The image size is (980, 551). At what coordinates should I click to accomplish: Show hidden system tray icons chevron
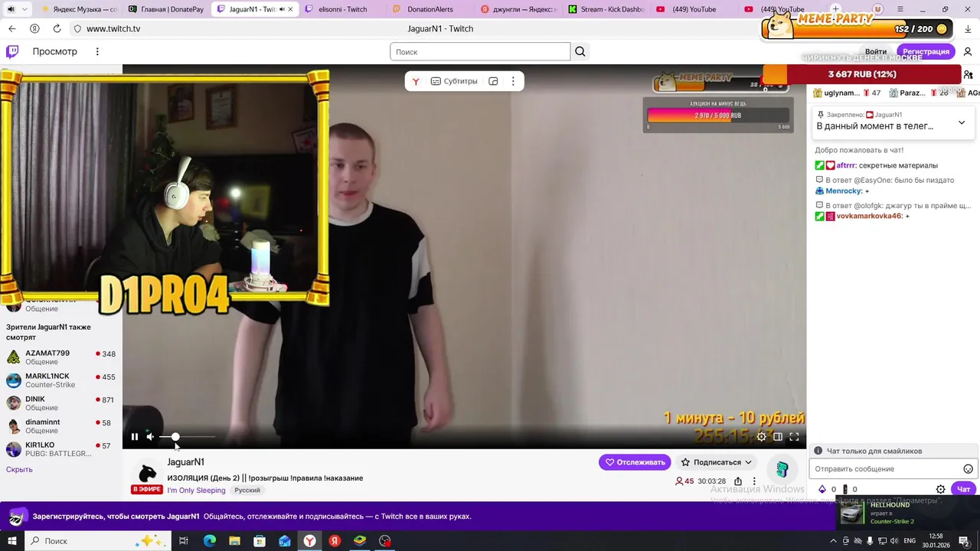pos(834,541)
